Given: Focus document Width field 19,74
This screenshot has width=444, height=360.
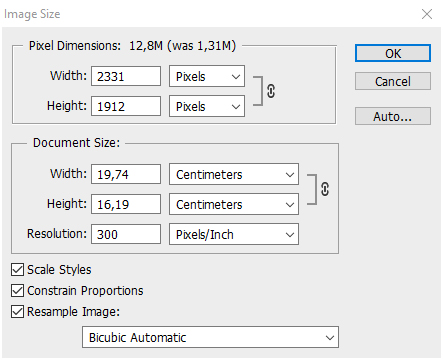Looking at the screenshot, I should [126, 174].
